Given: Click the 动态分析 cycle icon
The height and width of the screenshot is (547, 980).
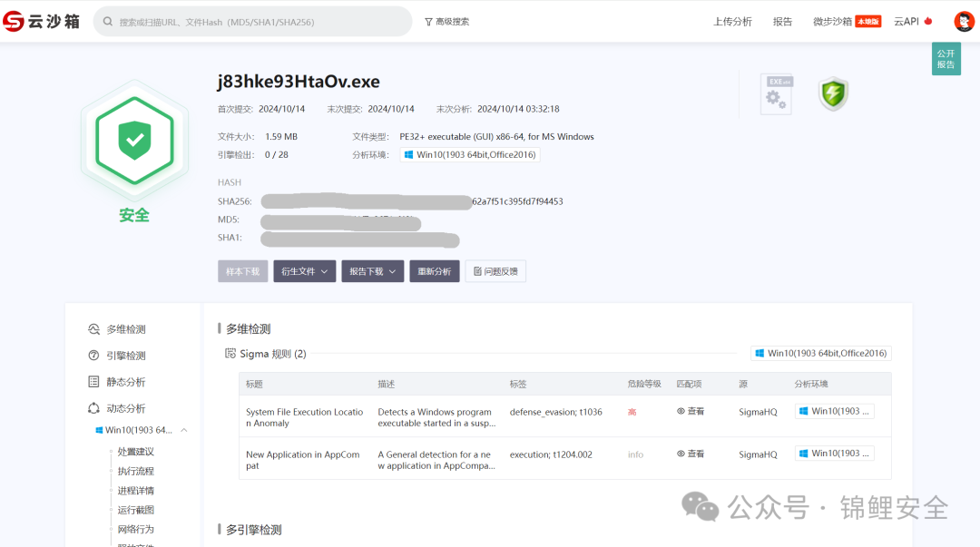Looking at the screenshot, I should tap(93, 408).
